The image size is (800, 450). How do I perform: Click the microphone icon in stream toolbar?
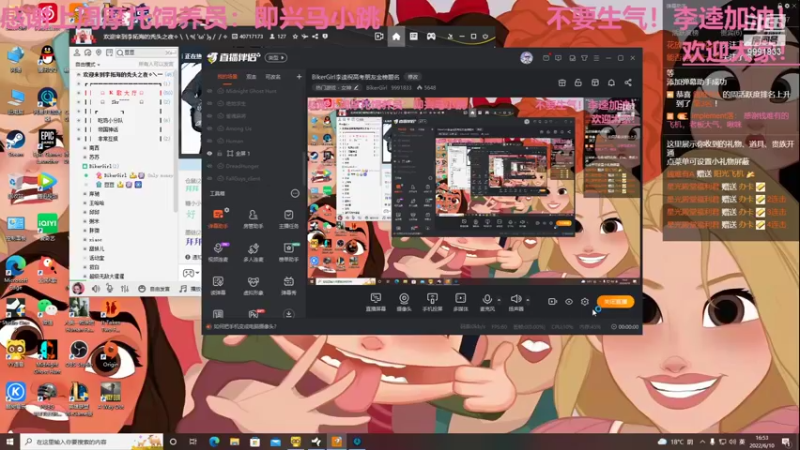487,299
